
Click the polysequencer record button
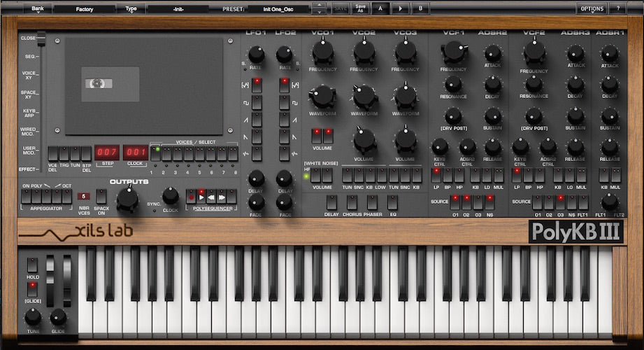191,197
